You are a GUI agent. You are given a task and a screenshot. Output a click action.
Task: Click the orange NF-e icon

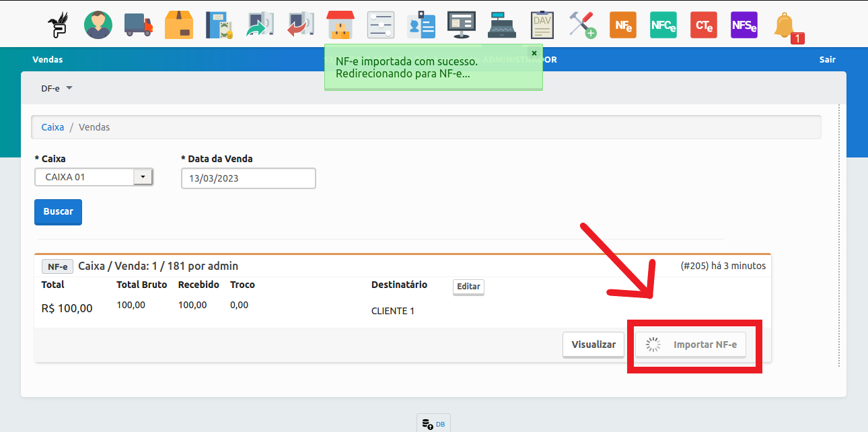pos(622,25)
